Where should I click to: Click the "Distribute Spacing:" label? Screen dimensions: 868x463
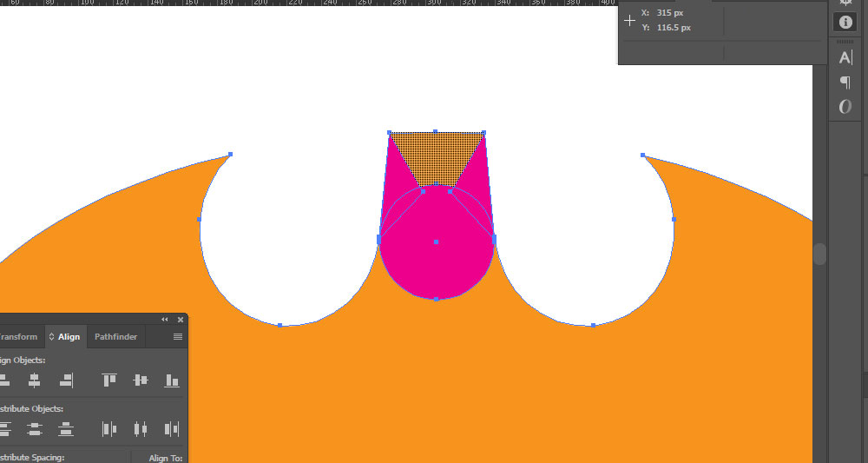click(x=32, y=458)
